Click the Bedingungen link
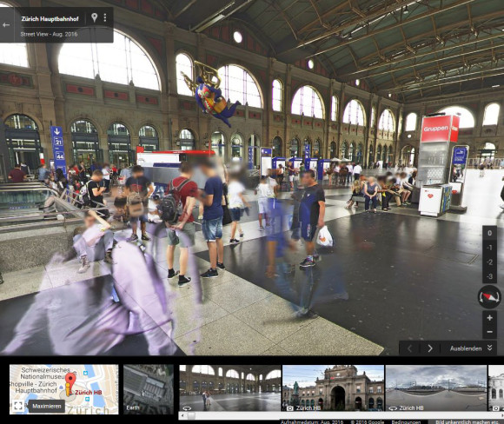504x424 pixels. pyautogui.click(x=406, y=421)
